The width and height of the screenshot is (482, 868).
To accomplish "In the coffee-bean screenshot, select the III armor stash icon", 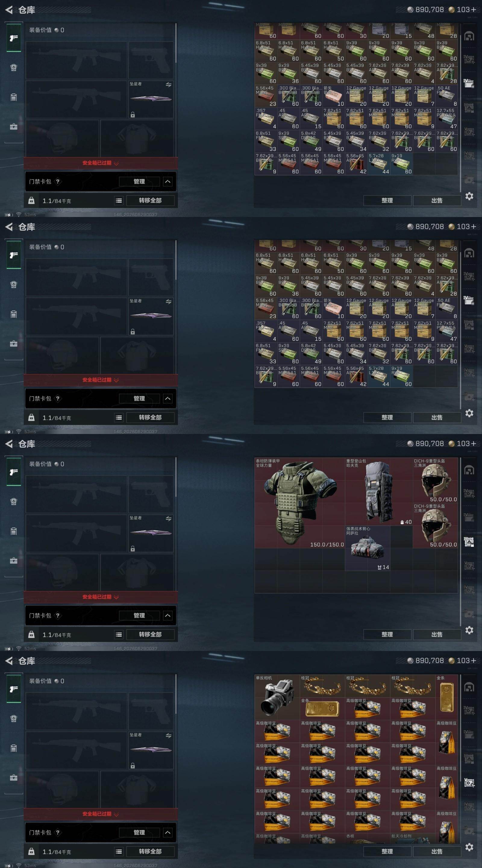I will (469, 759).
